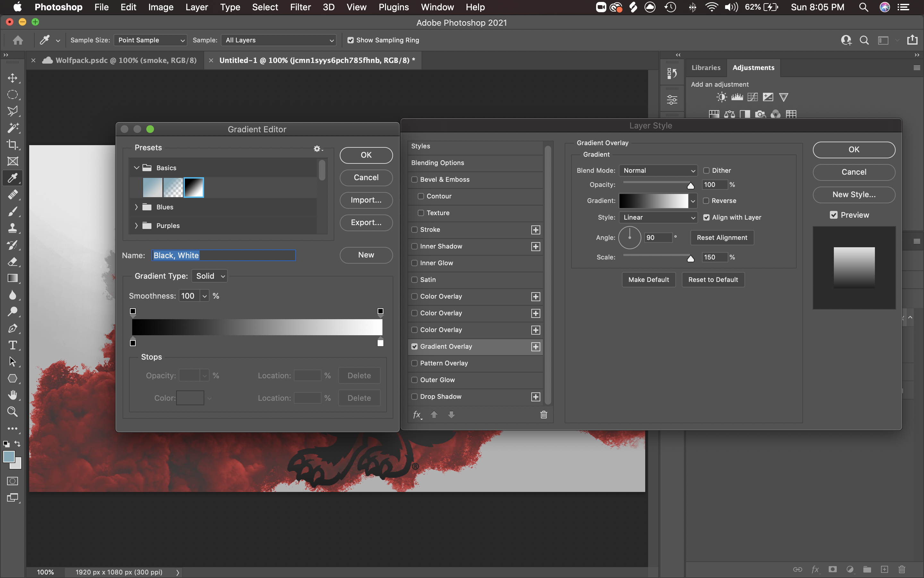Switch to the Libraries panel tab
The image size is (924, 578).
point(706,68)
